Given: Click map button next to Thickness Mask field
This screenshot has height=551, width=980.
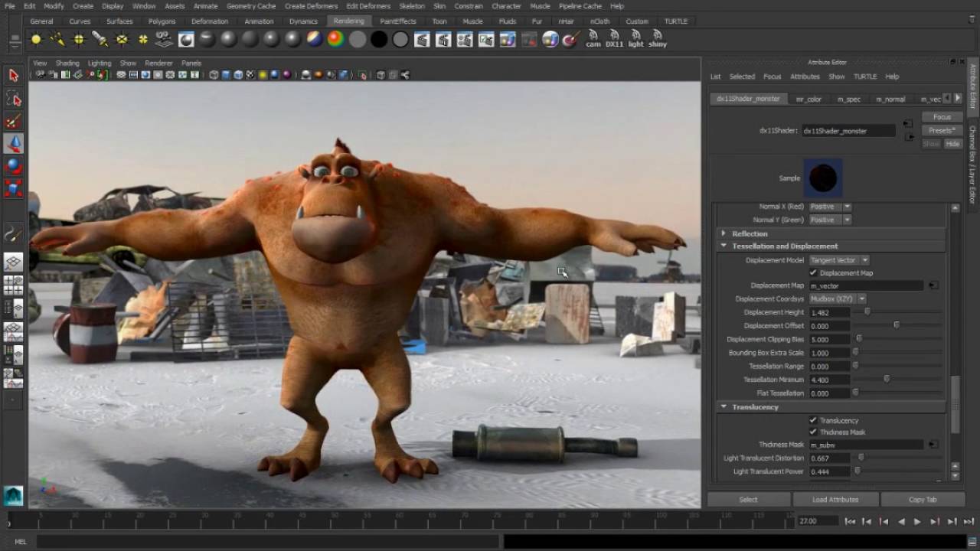Looking at the screenshot, I should (x=933, y=445).
